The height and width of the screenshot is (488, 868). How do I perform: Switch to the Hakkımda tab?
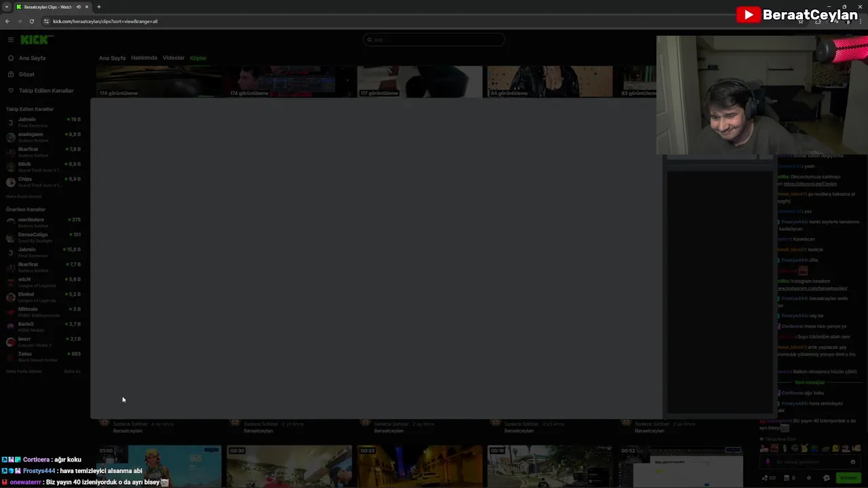coord(144,58)
